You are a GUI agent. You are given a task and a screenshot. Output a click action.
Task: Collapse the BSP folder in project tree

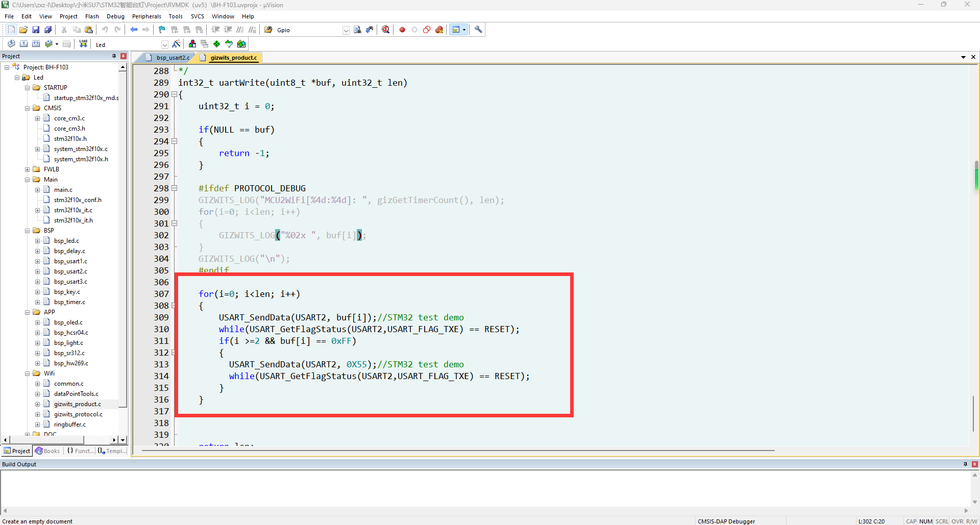coord(28,231)
